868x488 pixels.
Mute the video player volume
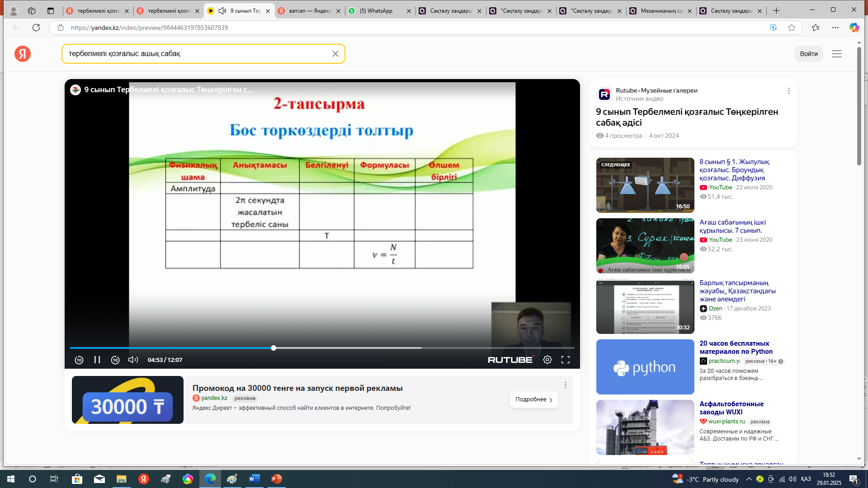point(133,360)
